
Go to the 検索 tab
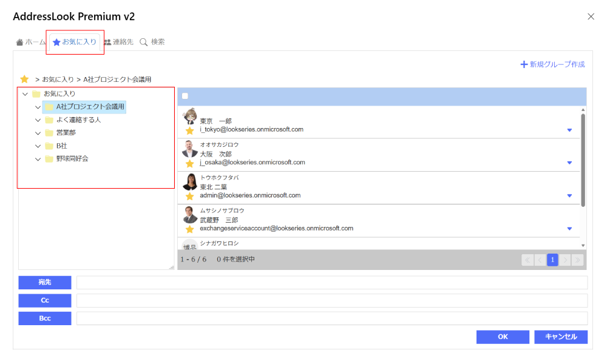[x=152, y=42]
